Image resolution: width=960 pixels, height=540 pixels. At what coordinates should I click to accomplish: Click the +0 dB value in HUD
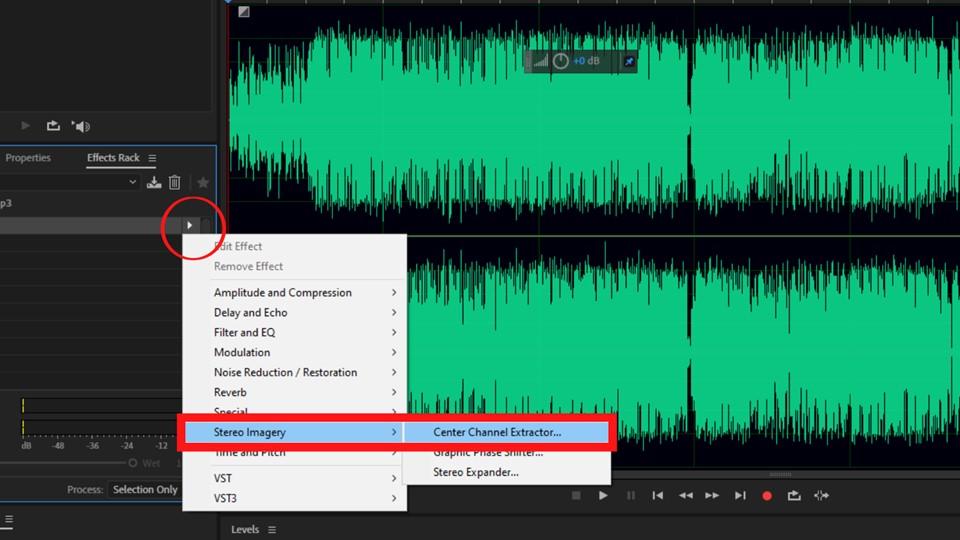[586, 61]
